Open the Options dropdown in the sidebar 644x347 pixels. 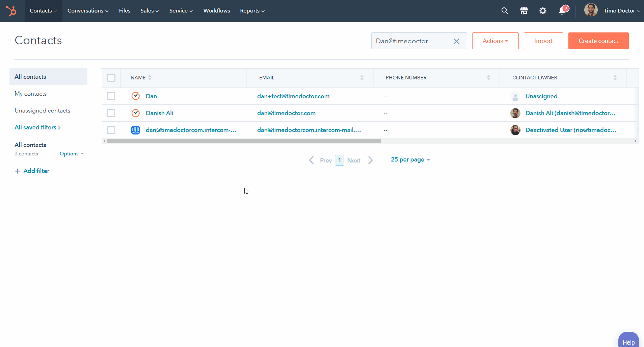click(72, 154)
